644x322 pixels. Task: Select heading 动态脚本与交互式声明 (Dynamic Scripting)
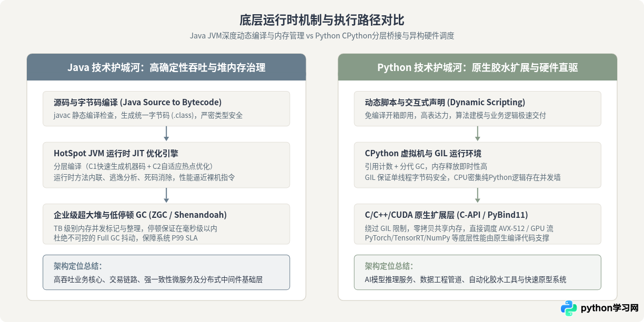point(445,102)
